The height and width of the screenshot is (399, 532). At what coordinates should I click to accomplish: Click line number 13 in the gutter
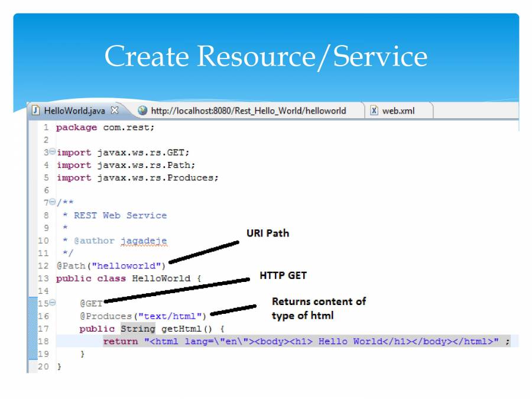[x=43, y=278]
